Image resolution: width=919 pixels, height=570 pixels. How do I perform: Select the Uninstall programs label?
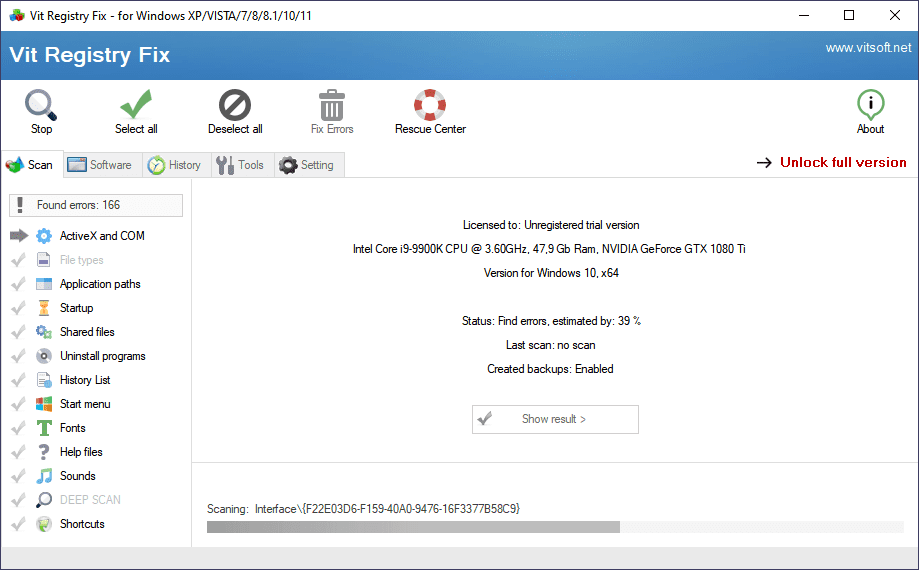[x=103, y=356]
